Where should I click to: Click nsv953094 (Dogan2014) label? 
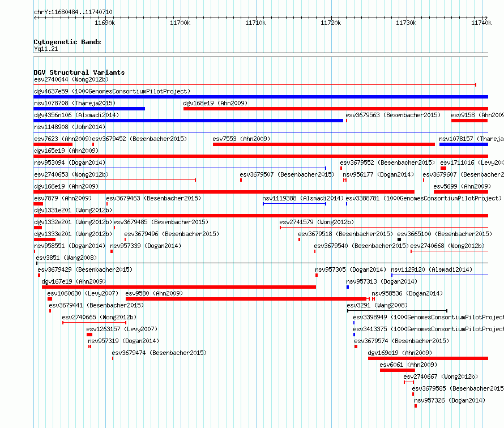click(70, 162)
